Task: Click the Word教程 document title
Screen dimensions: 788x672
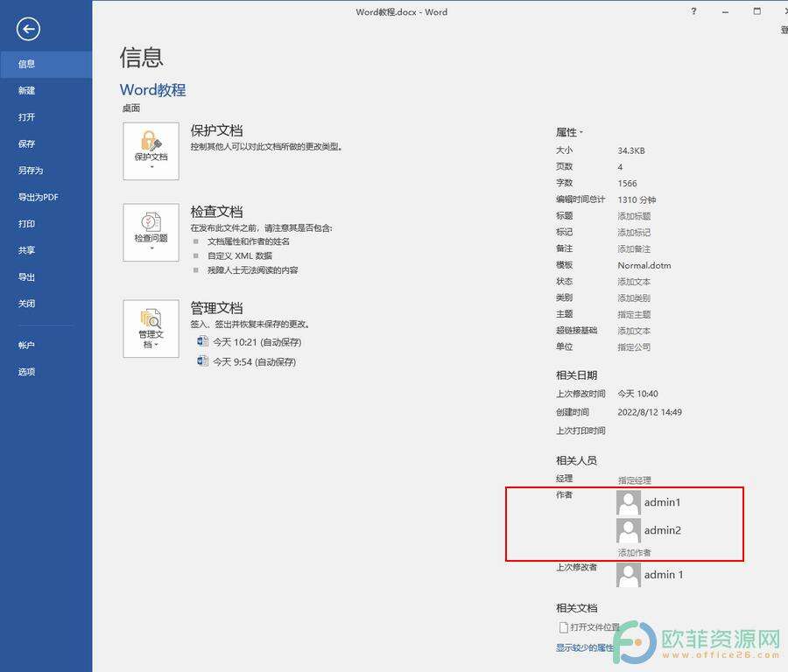Action: coord(152,90)
